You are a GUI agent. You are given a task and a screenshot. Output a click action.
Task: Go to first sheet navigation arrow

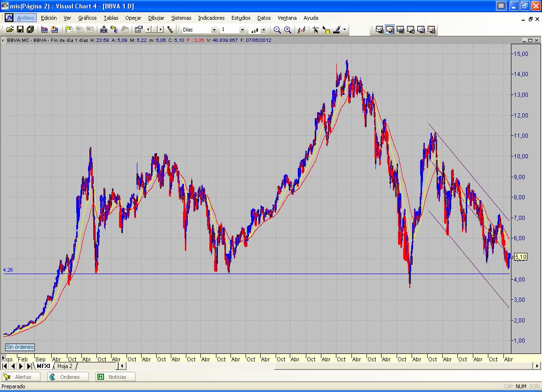(x=5, y=366)
